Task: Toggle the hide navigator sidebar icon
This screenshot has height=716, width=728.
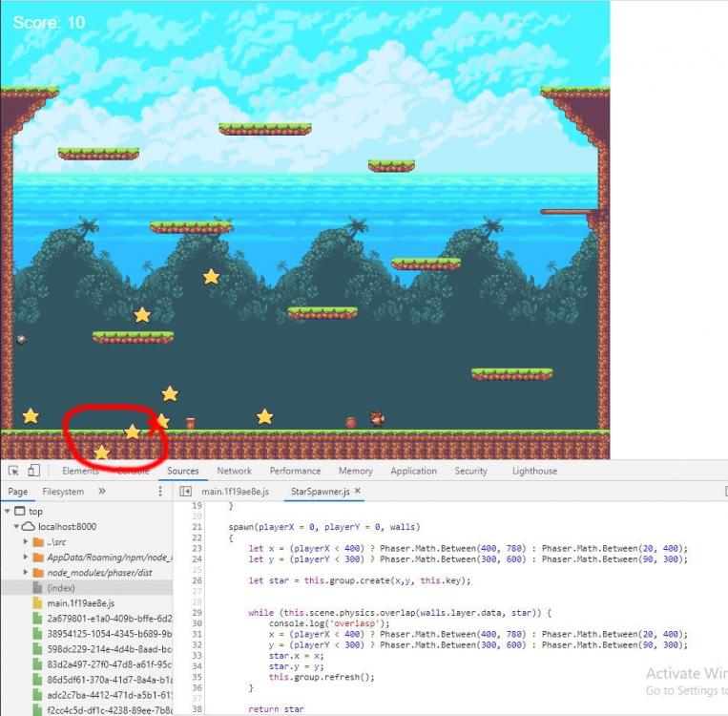Action: pos(185,491)
